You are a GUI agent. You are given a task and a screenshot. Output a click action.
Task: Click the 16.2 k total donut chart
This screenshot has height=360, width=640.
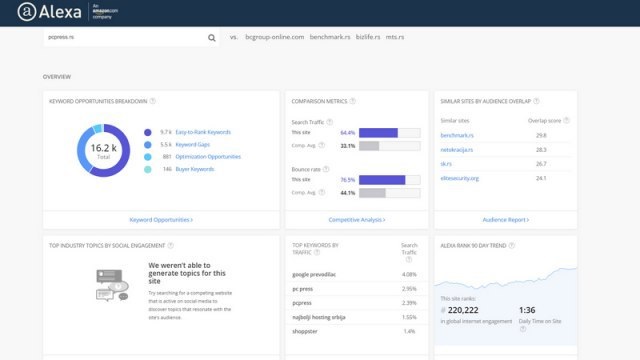coord(103,150)
